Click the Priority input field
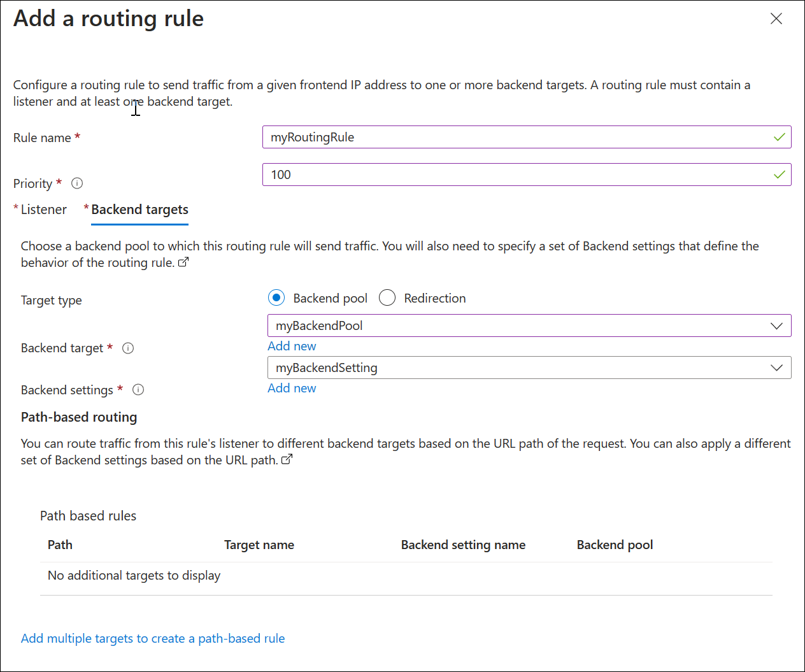 pos(526,174)
